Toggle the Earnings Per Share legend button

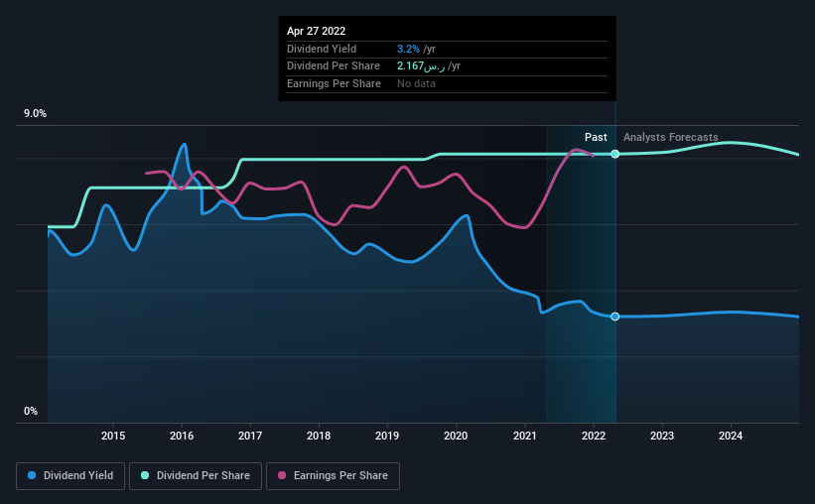coord(333,476)
